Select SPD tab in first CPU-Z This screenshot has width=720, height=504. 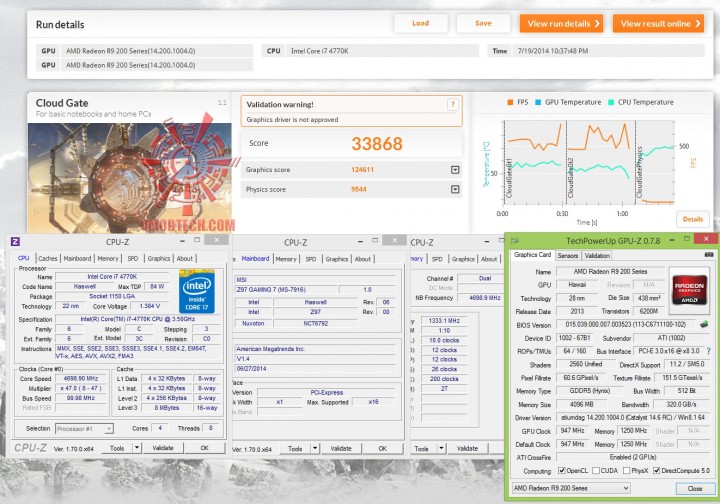point(133,258)
